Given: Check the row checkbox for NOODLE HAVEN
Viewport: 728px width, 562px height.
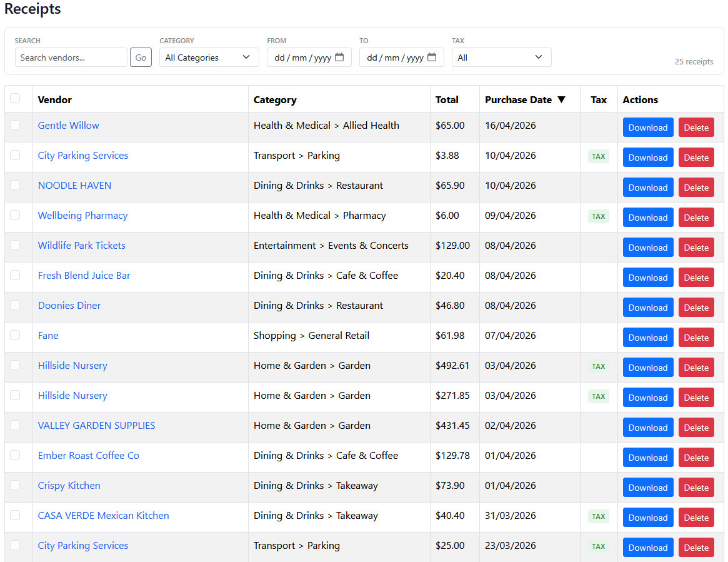Looking at the screenshot, I should 16,185.
